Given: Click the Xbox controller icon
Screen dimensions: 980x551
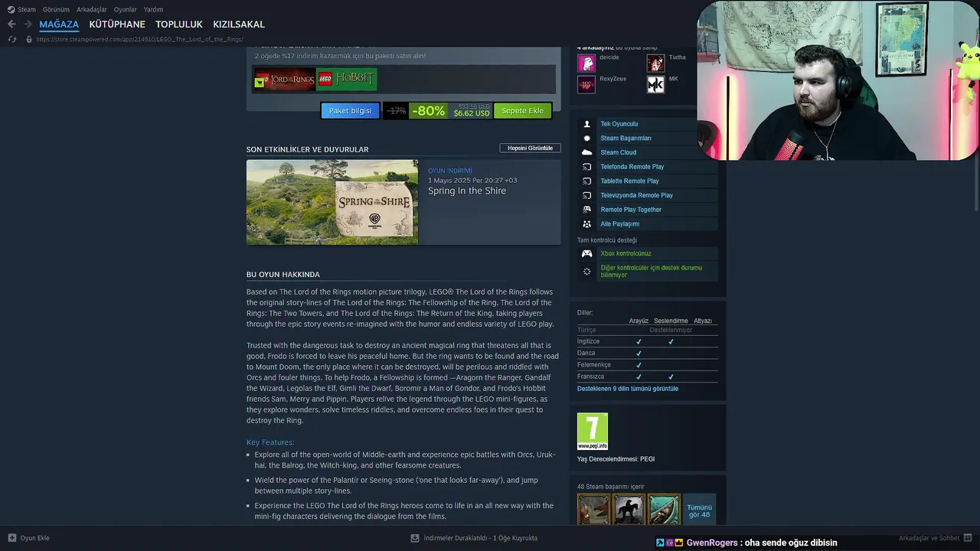Looking at the screenshot, I should (x=587, y=253).
